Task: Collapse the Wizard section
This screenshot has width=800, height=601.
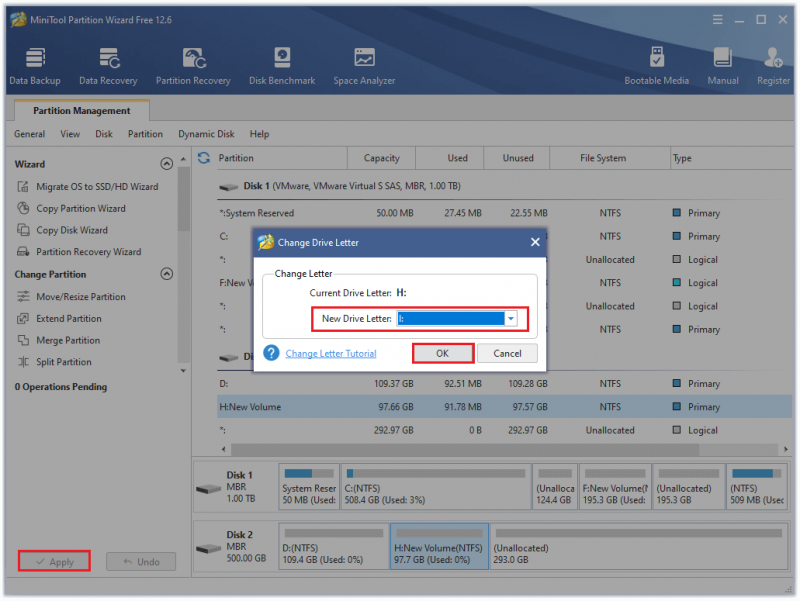Action: 166,164
